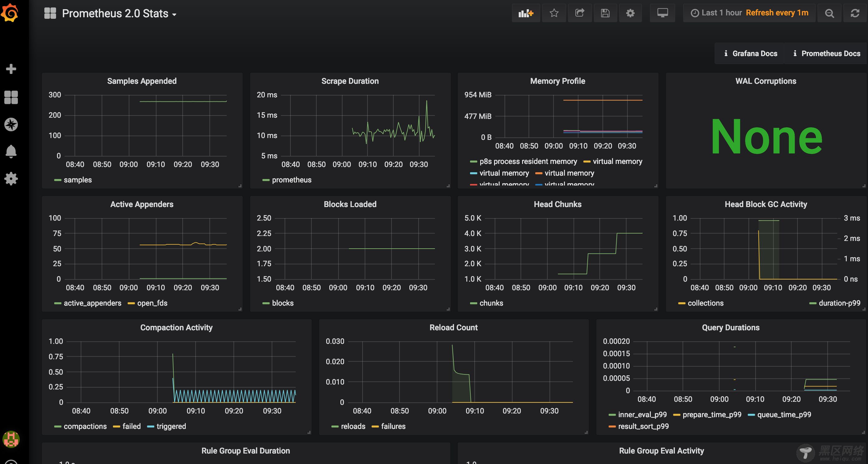
Task: Click the user avatar in sidebar
Action: coord(11,439)
